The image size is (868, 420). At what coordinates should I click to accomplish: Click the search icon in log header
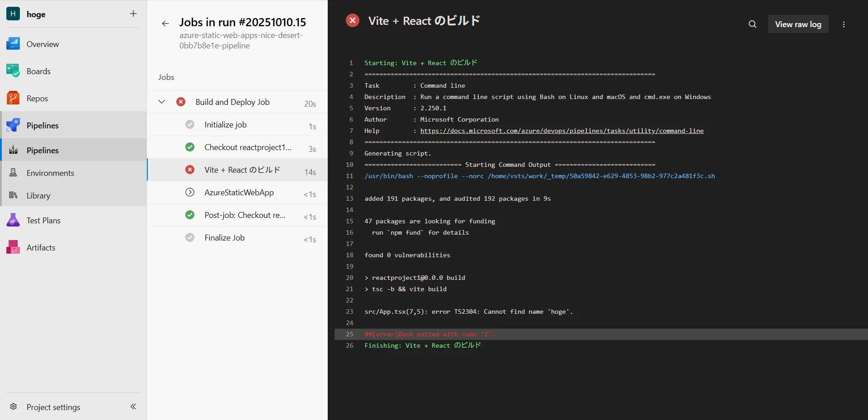click(752, 24)
